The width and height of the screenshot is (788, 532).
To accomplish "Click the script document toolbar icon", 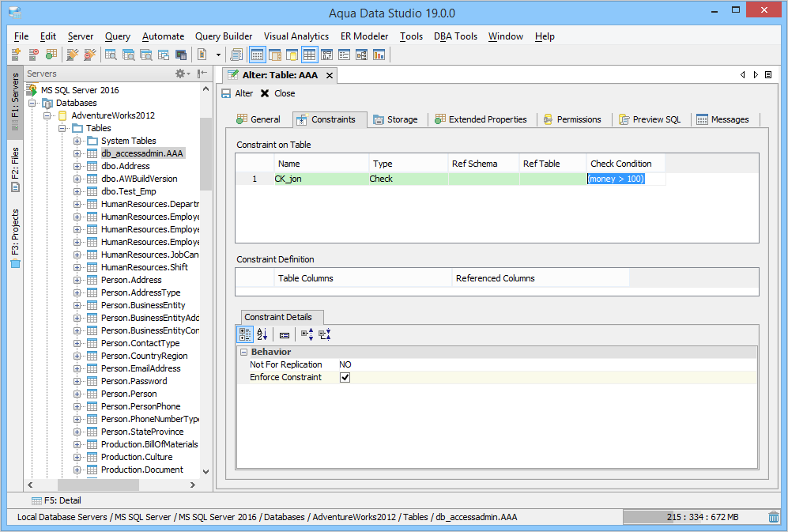I will pyautogui.click(x=202, y=55).
